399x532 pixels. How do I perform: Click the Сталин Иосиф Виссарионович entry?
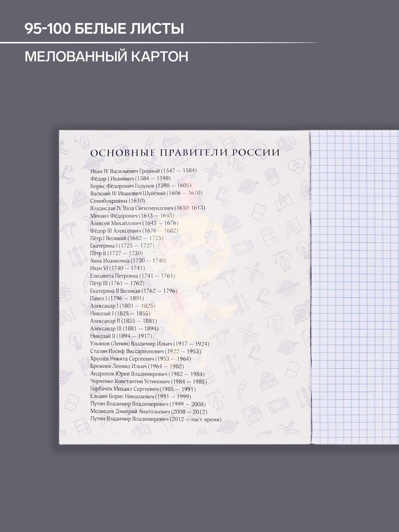pyautogui.click(x=145, y=351)
